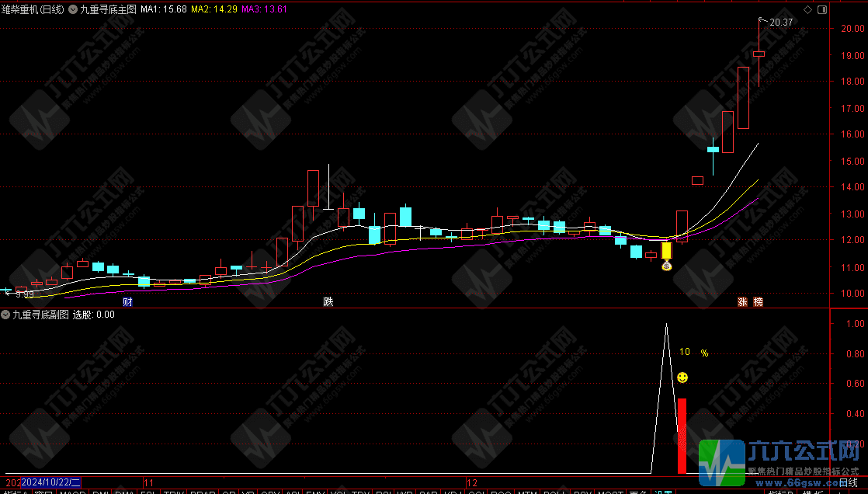Screen dimensions: 868x494
Task: Click the 潍柴重机(日线) stock title
Action: (36, 10)
